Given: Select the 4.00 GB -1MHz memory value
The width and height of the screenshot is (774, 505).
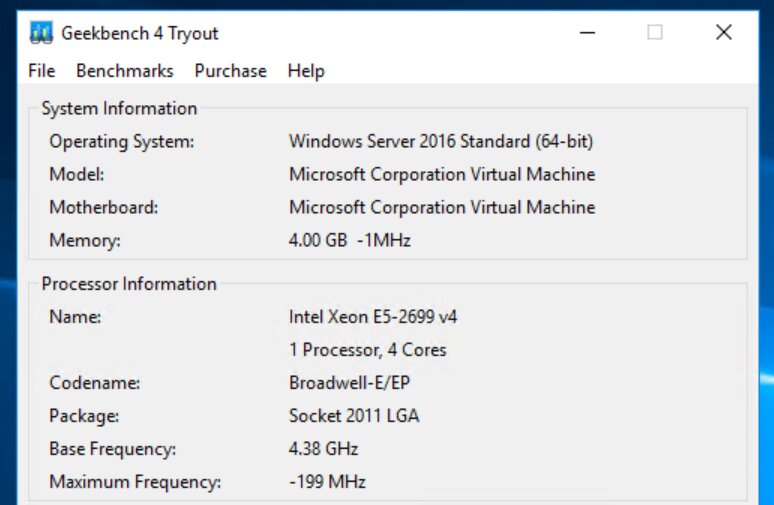Looking at the screenshot, I should 349,240.
